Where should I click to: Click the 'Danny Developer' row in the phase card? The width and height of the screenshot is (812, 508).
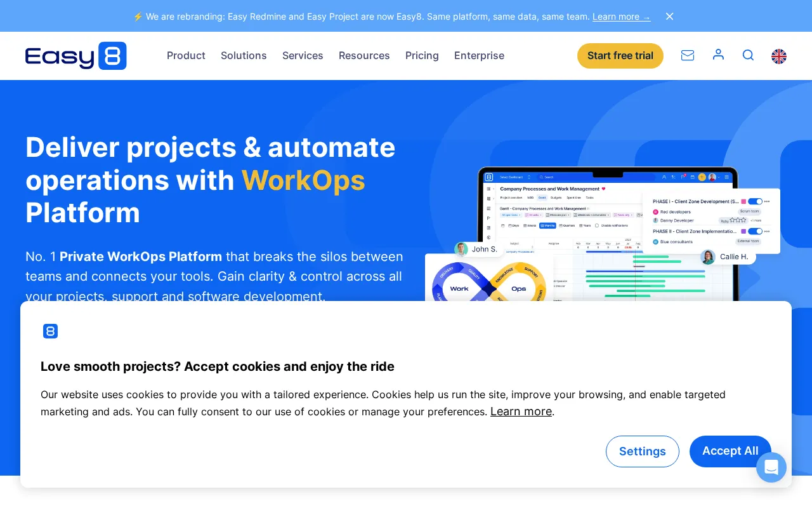click(x=706, y=220)
